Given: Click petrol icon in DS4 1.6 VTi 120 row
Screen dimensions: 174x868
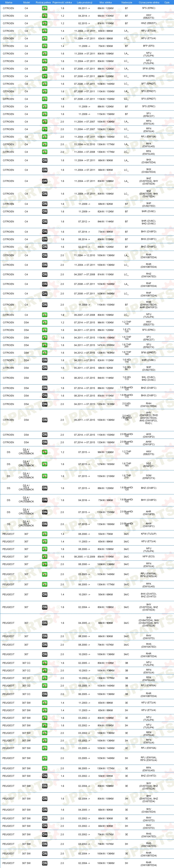Looking at the screenshot, I should pyautogui.click(x=45, y=330).
